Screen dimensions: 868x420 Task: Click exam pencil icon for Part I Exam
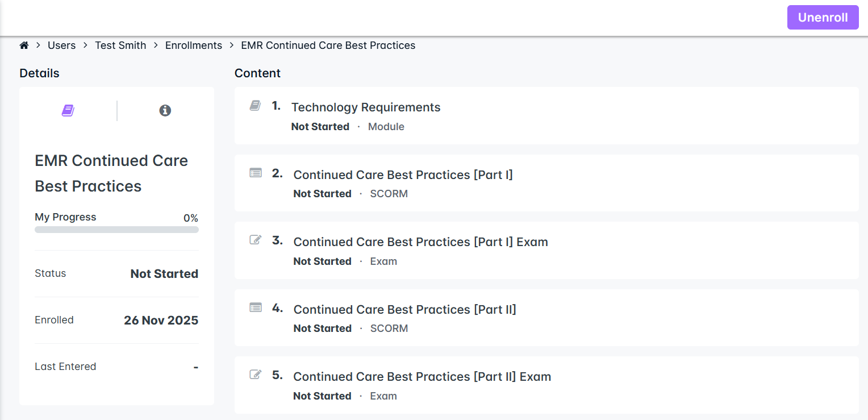pos(256,240)
